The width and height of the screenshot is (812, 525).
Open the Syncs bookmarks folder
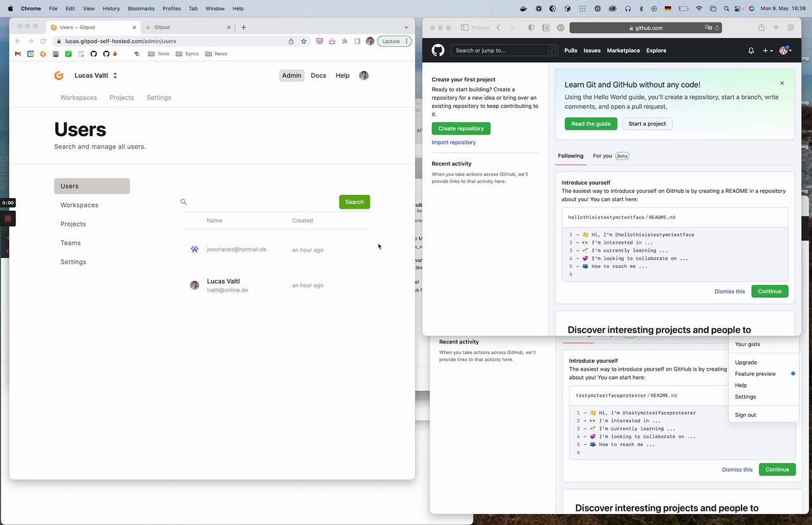click(x=187, y=54)
